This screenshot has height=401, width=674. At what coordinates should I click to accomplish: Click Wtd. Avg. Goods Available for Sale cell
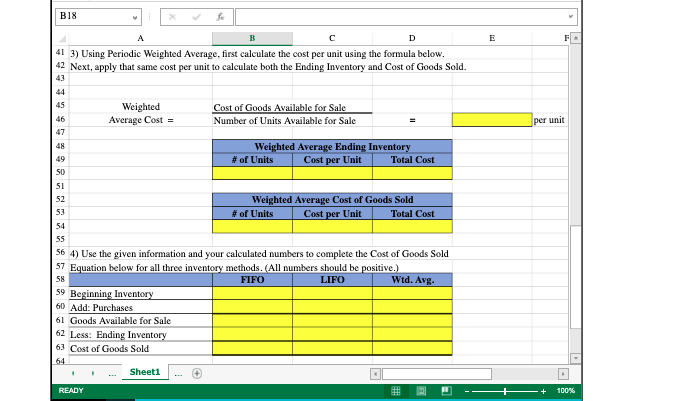click(412, 321)
